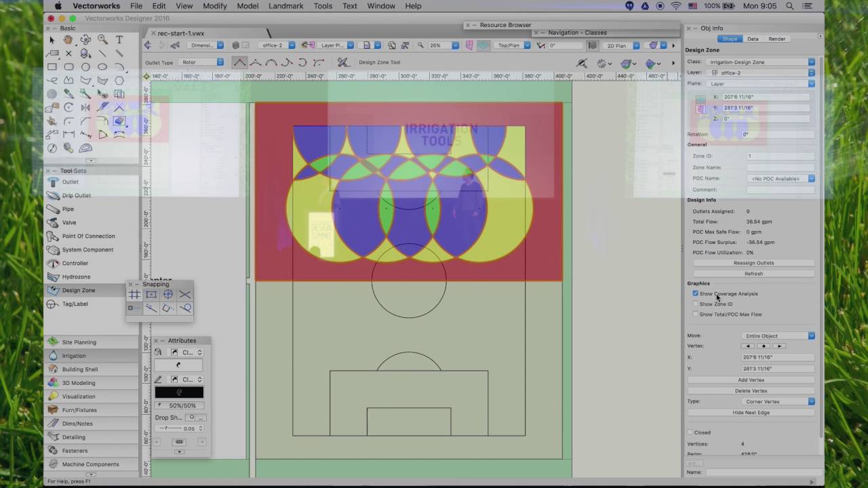
Task: Click the Reassign Outlets button
Action: [753, 263]
